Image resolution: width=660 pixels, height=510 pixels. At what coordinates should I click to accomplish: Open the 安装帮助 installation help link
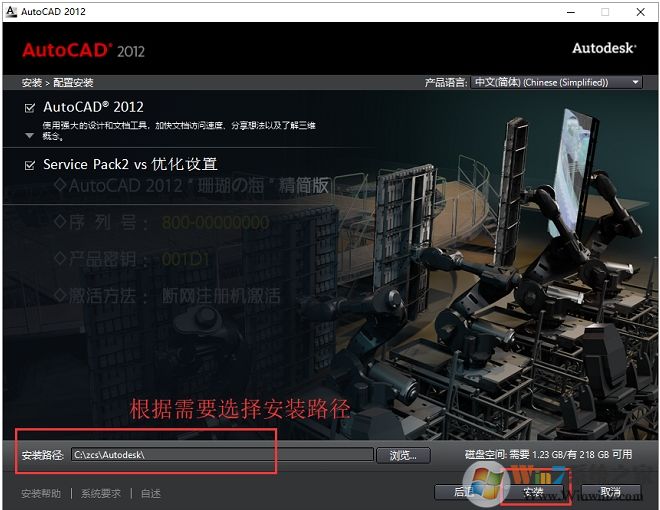[41, 493]
